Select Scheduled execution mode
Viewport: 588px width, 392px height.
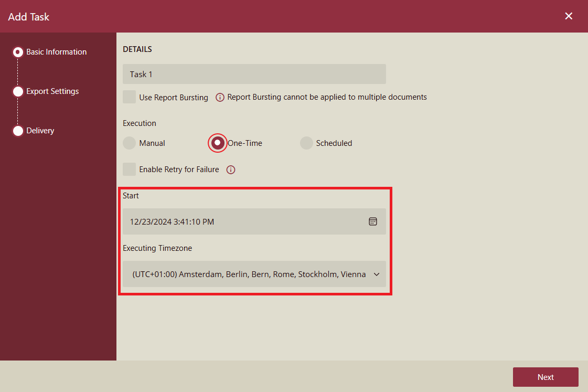(306, 143)
